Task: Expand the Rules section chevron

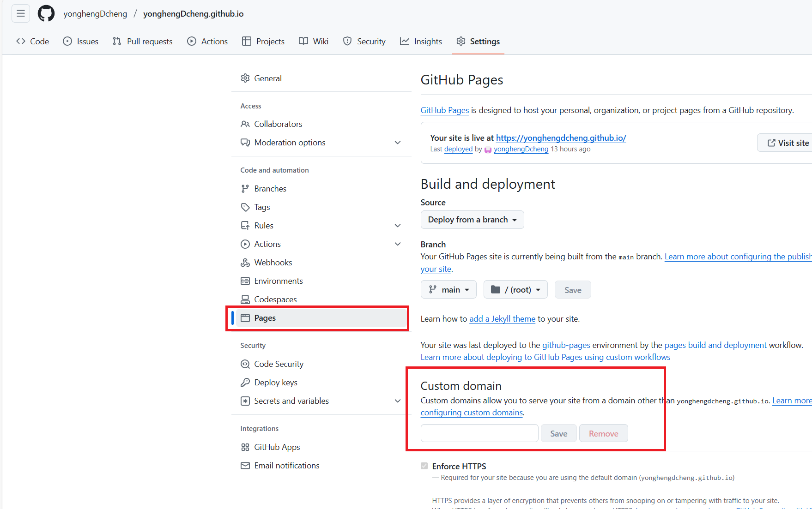Action: pos(397,226)
